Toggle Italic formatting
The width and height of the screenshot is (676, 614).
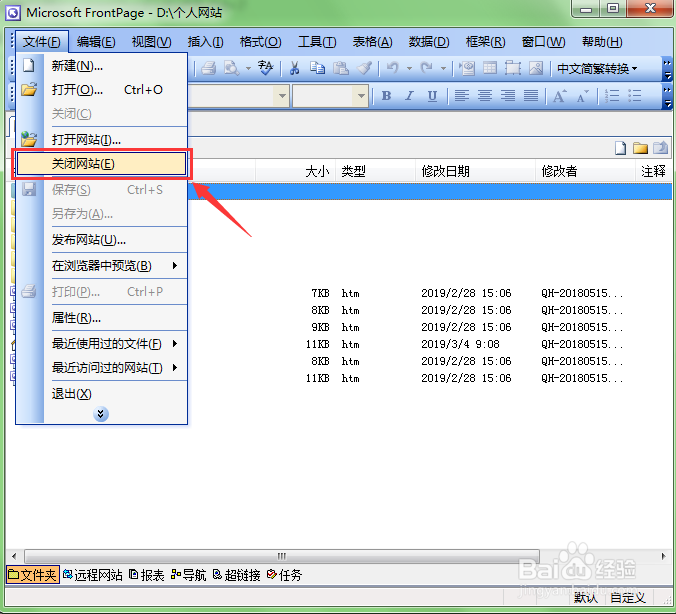tap(409, 96)
